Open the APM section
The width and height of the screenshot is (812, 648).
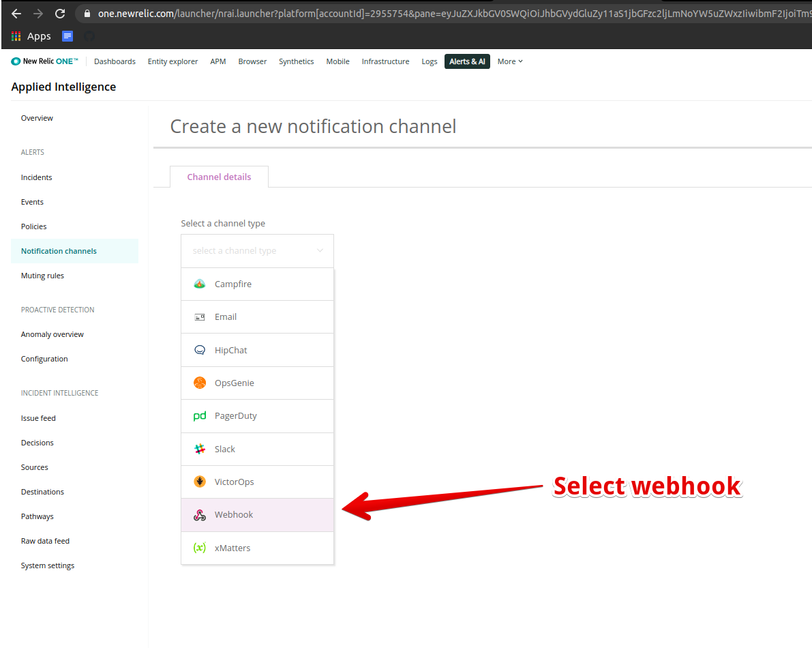(218, 61)
